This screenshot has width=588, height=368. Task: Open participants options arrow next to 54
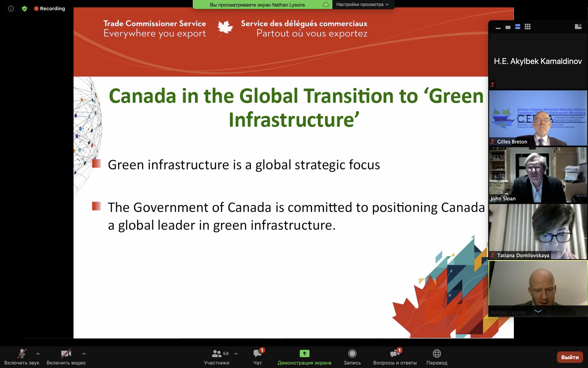(x=236, y=354)
